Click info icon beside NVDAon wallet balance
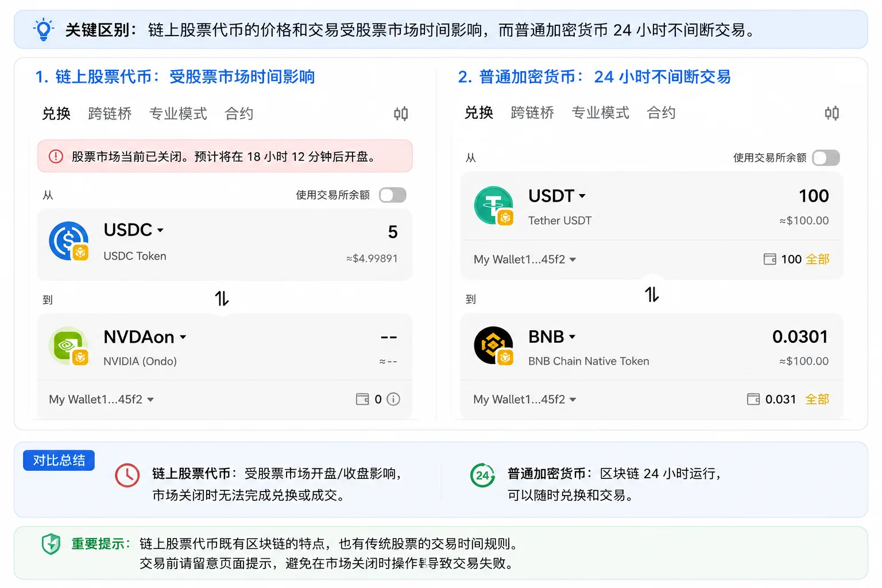This screenshot has height=588, width=882. [x=393, y=399]
